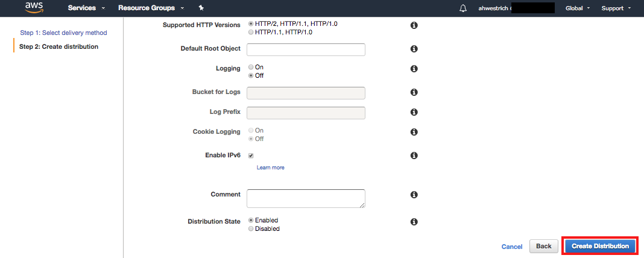Turn Logging On radio button
The width and height of the screenshot is (644, 258).
251,67
